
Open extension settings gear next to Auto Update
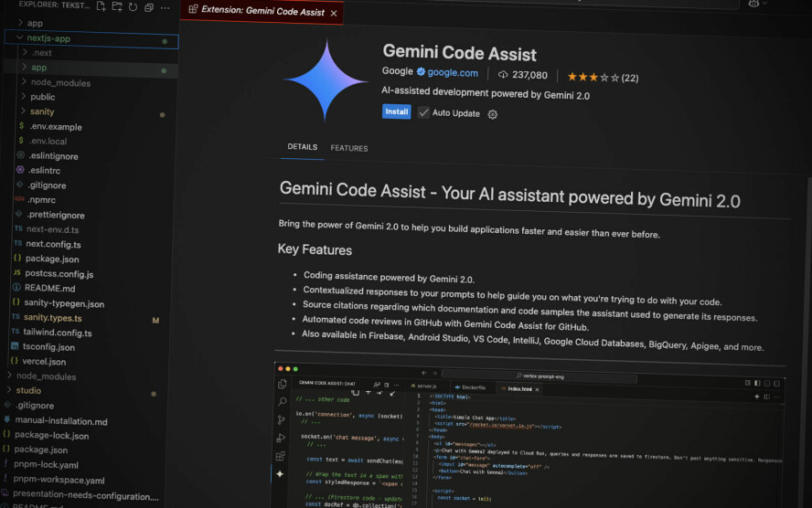click(x=493, y=114)
